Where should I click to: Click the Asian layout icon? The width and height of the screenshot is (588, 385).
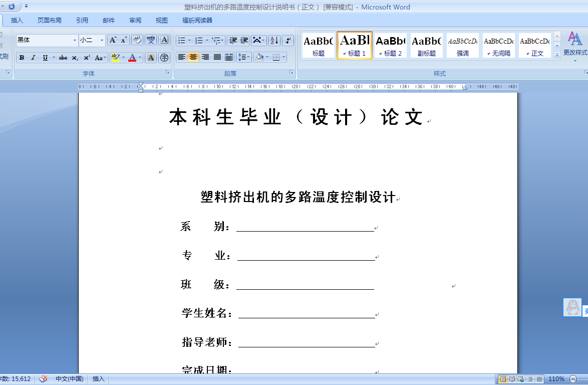[257, 40]
